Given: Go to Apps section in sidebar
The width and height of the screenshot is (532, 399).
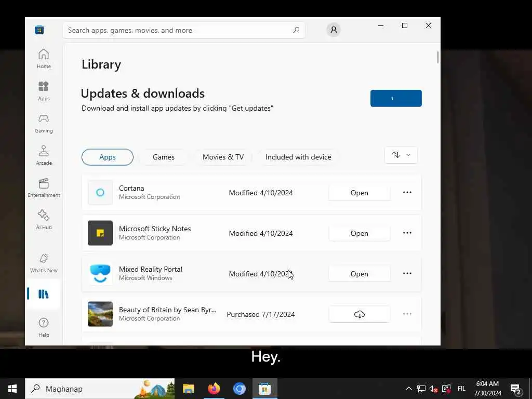Looking at the screenshot, I should click(44, 91).
